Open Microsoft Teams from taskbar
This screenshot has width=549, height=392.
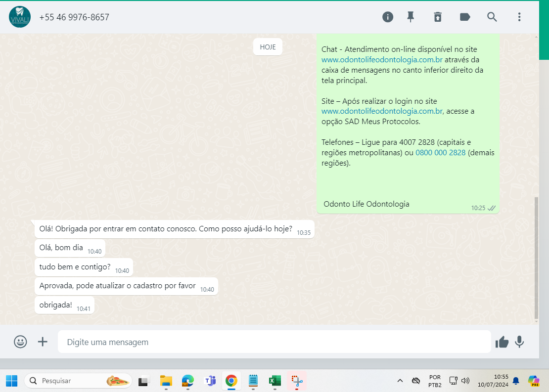210,381
